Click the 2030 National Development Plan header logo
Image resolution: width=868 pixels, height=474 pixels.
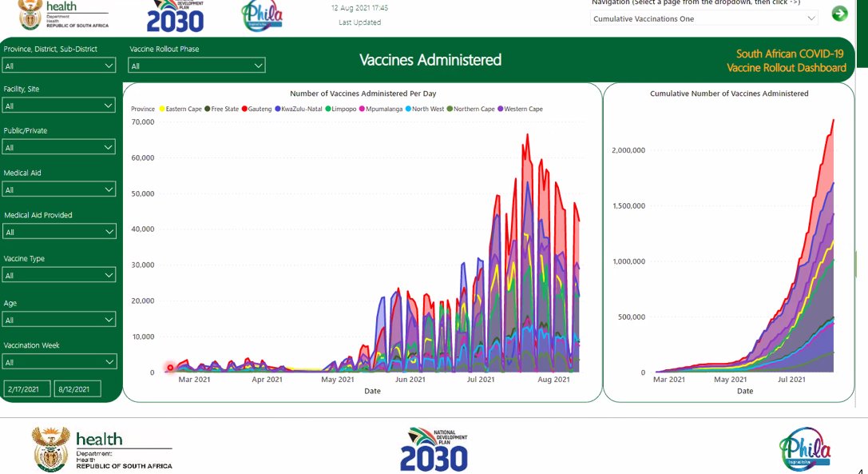point(176,16)
